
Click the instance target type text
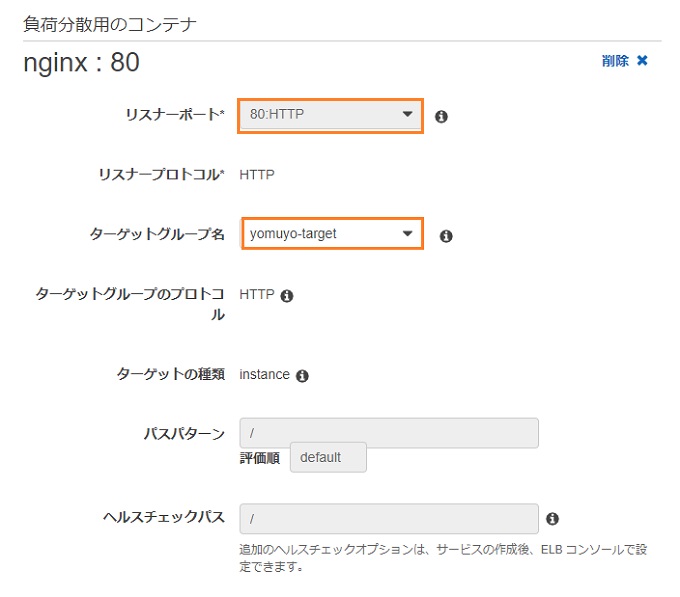[265, 374]
